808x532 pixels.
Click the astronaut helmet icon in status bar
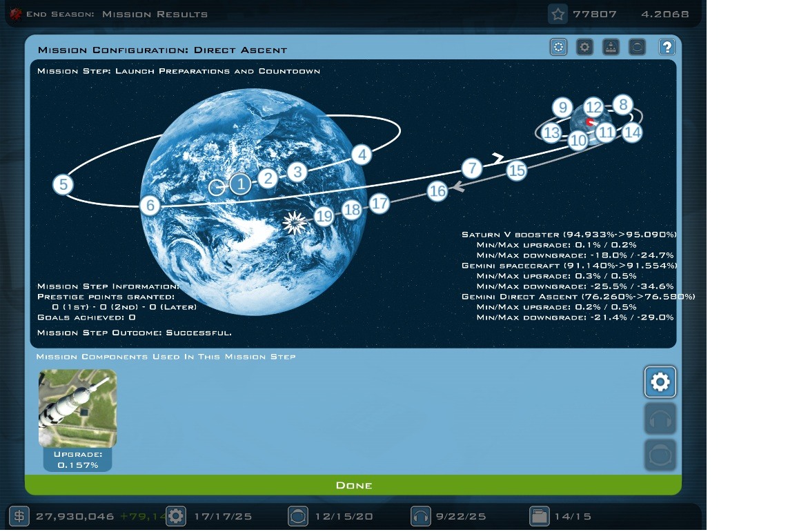[298, 516]
